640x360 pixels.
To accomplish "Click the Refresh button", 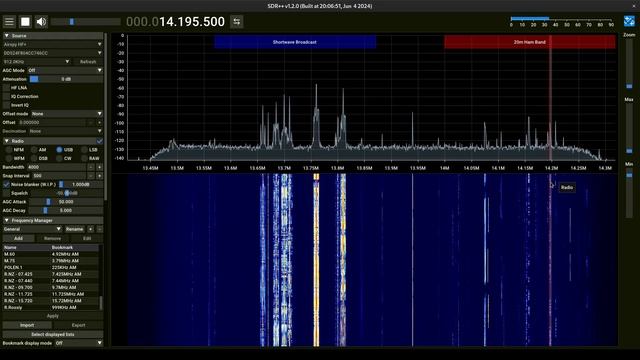I will click(88, 62).
